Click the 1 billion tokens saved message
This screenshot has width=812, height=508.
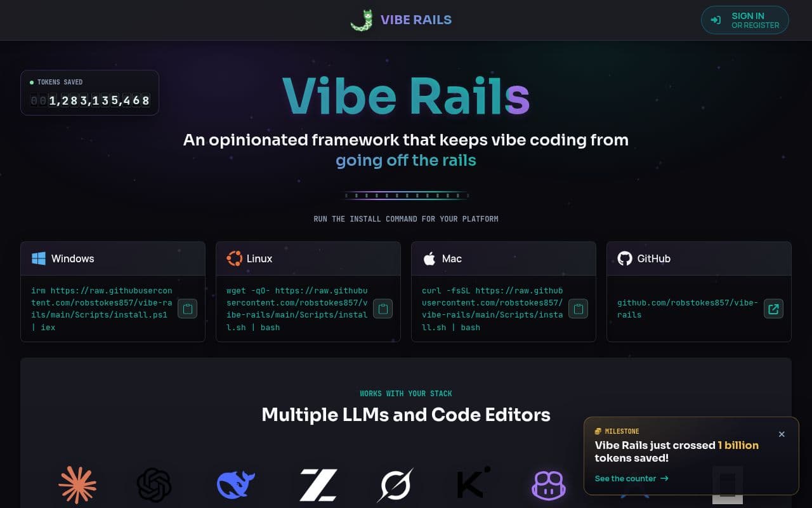pos(677,451)
